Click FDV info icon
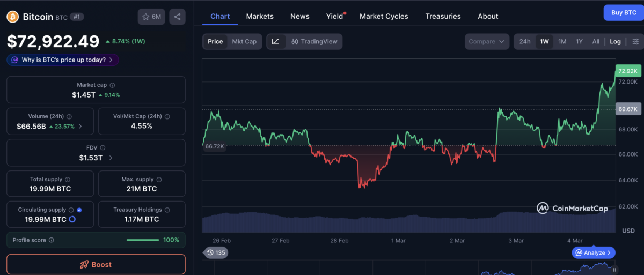The height and width of the screenshot is (275, 644). (103, 147)
